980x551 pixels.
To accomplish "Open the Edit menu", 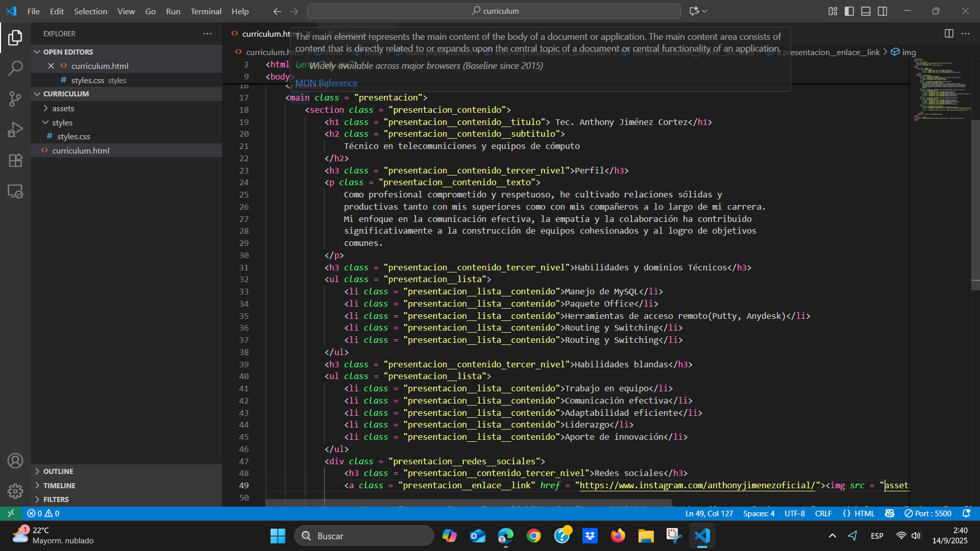I will pyautogui.click(x=57, y=11).
